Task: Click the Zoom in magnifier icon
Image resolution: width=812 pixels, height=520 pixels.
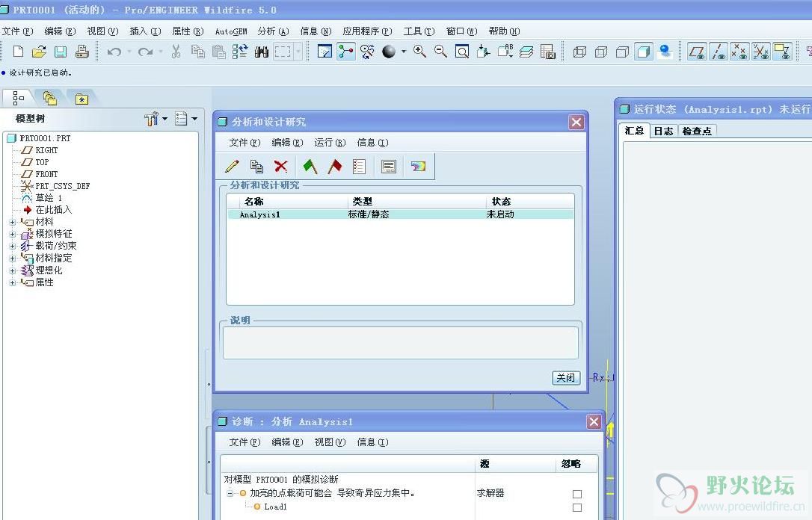Action: coord(419,52)
